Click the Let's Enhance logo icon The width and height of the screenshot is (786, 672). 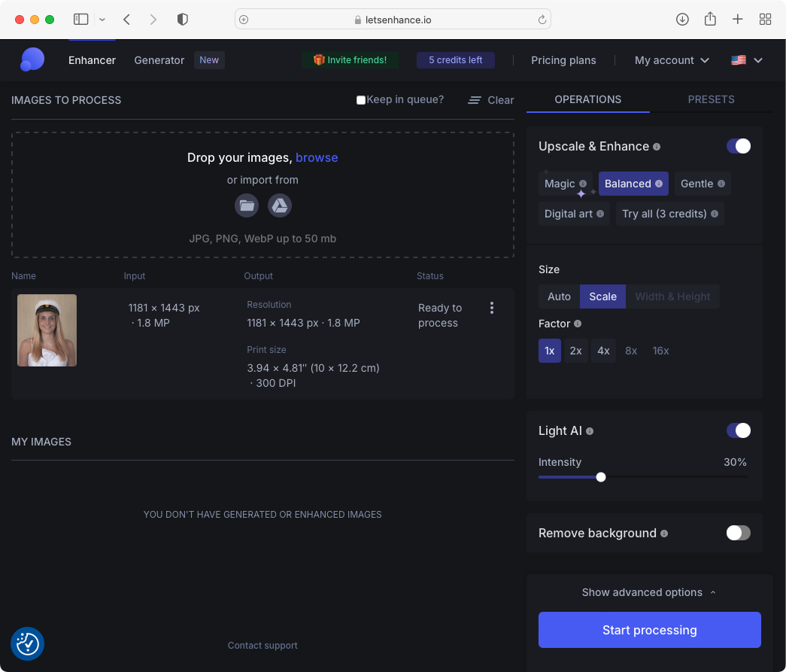coord(32,60)
